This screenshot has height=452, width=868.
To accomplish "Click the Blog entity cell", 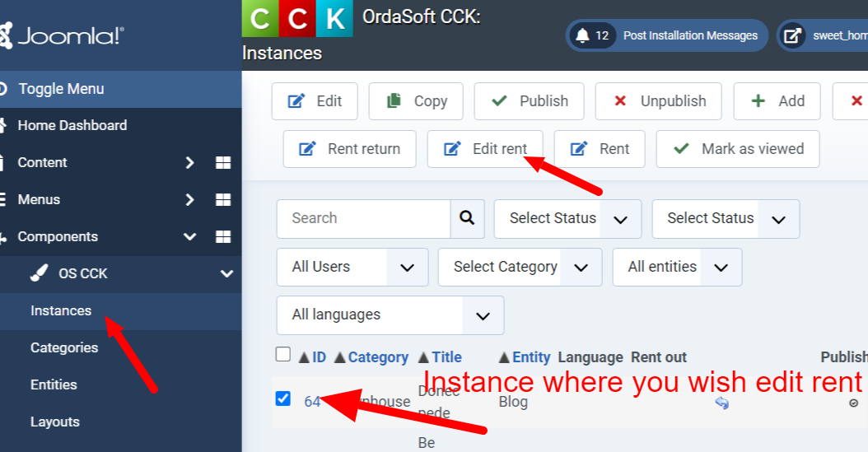I will pos(513,402).
